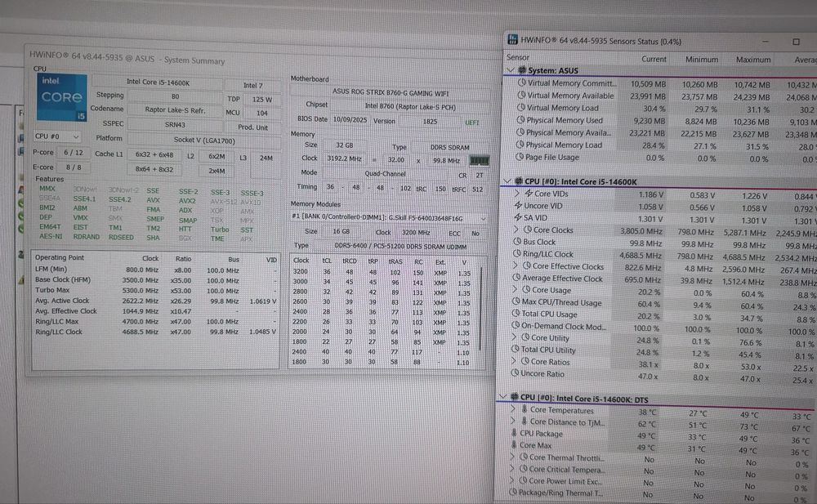Click the Raptor Lake-S Refr. codename field
Viewport: 817px width, 504px height.
click(175, 110)
